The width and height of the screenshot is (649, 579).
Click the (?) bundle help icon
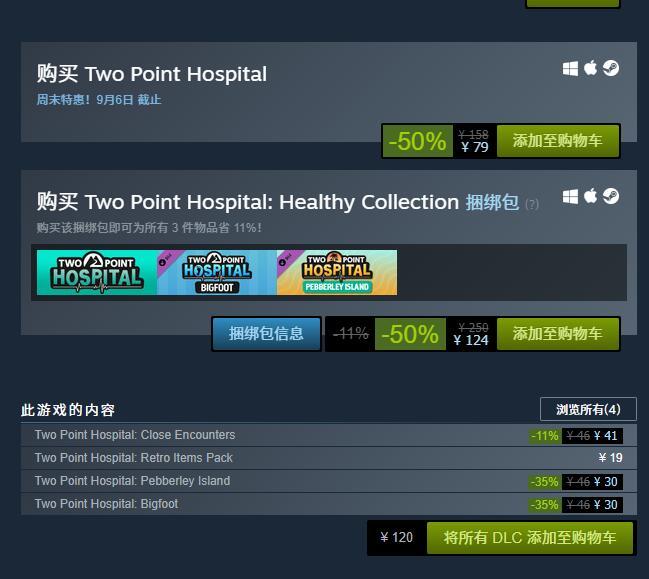pos(532,204)
